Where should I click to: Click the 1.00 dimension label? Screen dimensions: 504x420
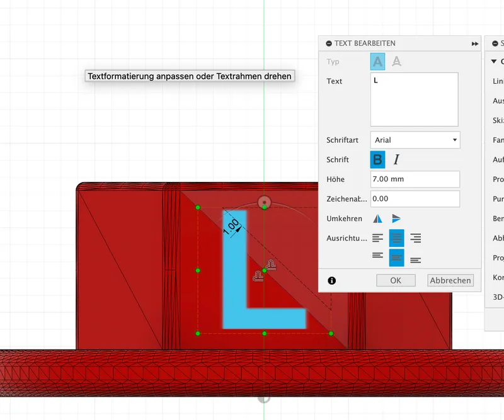coord(231,227)
